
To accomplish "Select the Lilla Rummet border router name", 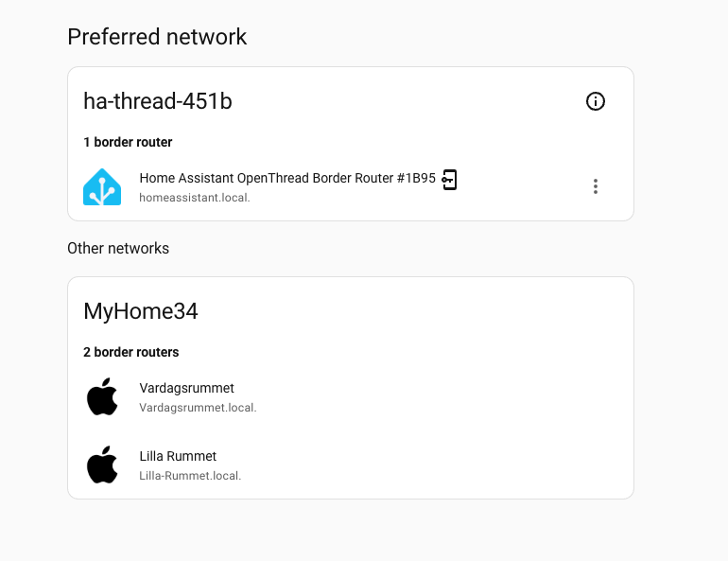I will click(178, 456).
